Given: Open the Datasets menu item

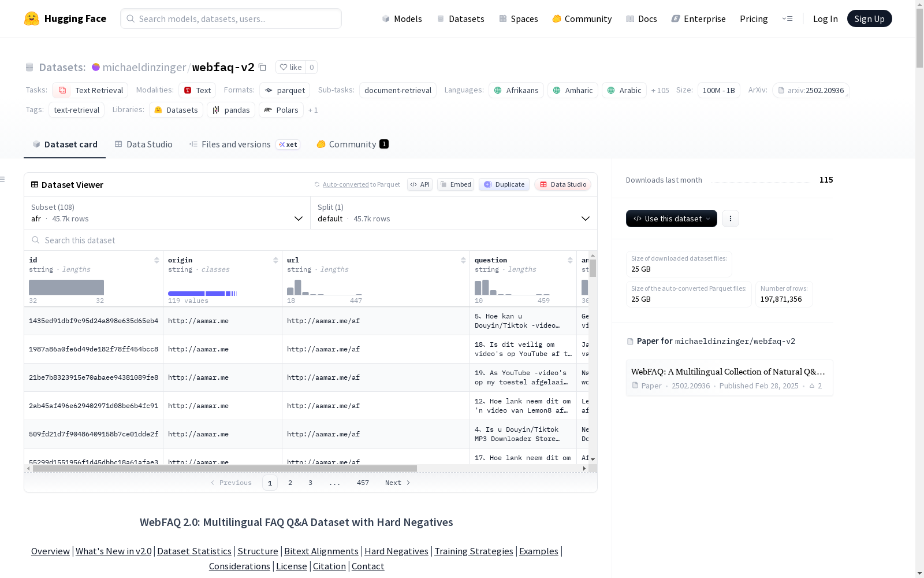Looking at the screenshot, I should [x=460, y=18].
